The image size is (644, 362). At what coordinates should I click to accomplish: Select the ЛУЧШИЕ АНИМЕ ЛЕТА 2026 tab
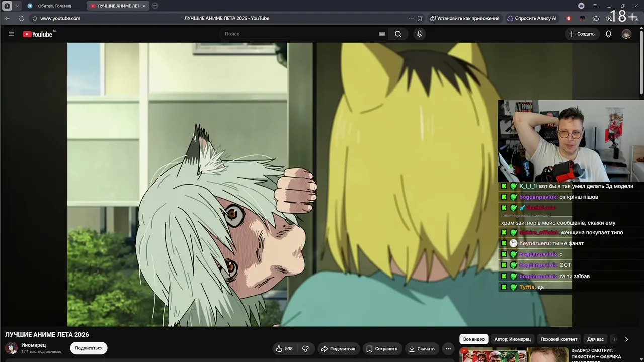(118, 6)
